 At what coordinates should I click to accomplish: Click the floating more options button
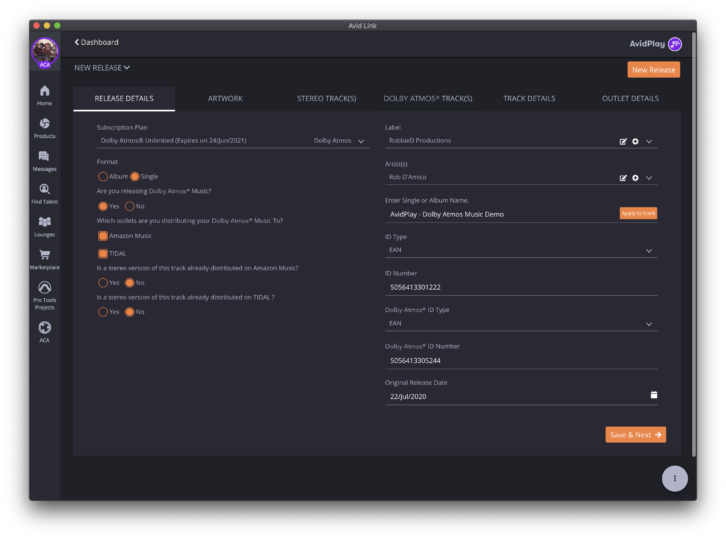tap(675, 478)
